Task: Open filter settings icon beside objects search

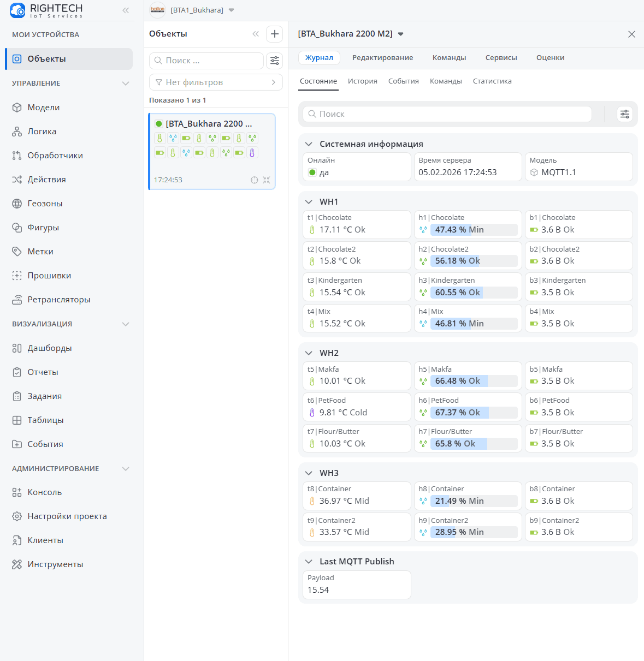Action: coord(274,61)
